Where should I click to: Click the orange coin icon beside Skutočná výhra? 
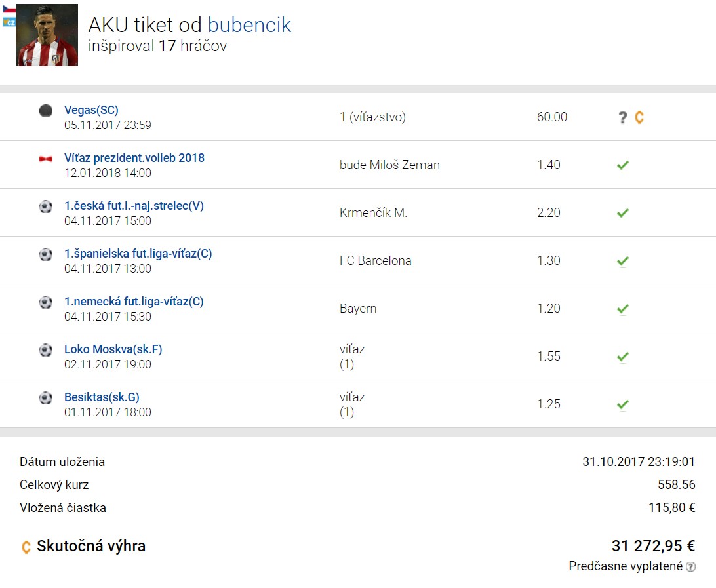[x=26, y=547]
